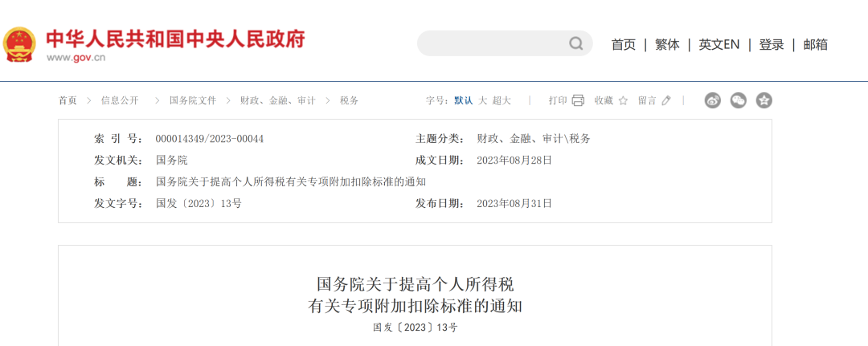This screenshot has height=346, width=868.
Task: Open 国务院文件 breadcrumb
Action: coord(193,100)
